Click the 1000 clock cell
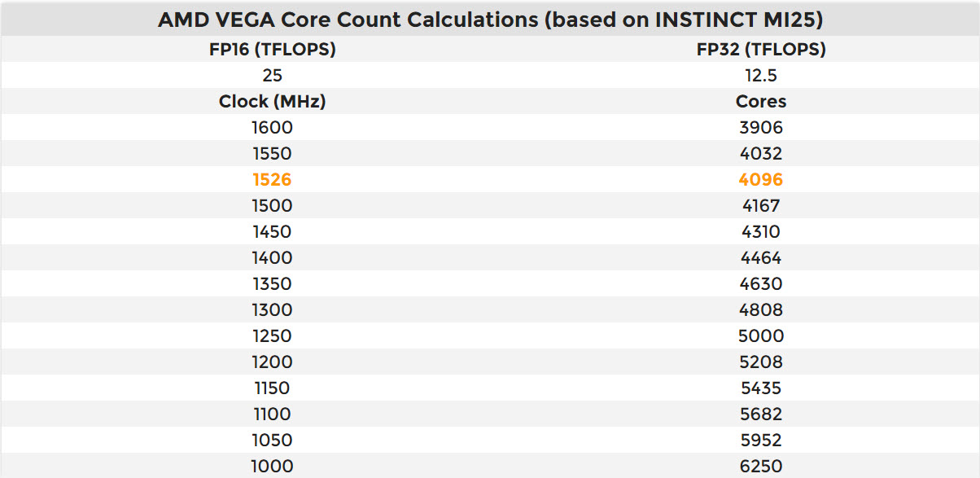The width and height of the screenshot is (980, 478). pos(272,467)
